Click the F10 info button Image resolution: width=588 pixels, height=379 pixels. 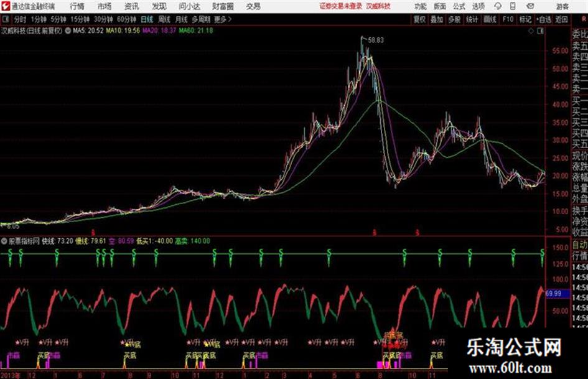508,19
